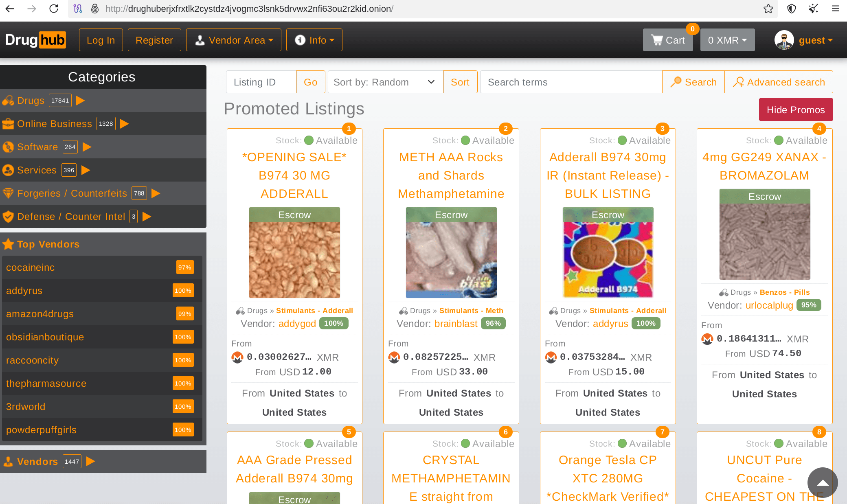Viewport: 847px width, 504px height.
Task: Toggle Hide Promos to hide promoted listings
Action: tap(795, 110)
